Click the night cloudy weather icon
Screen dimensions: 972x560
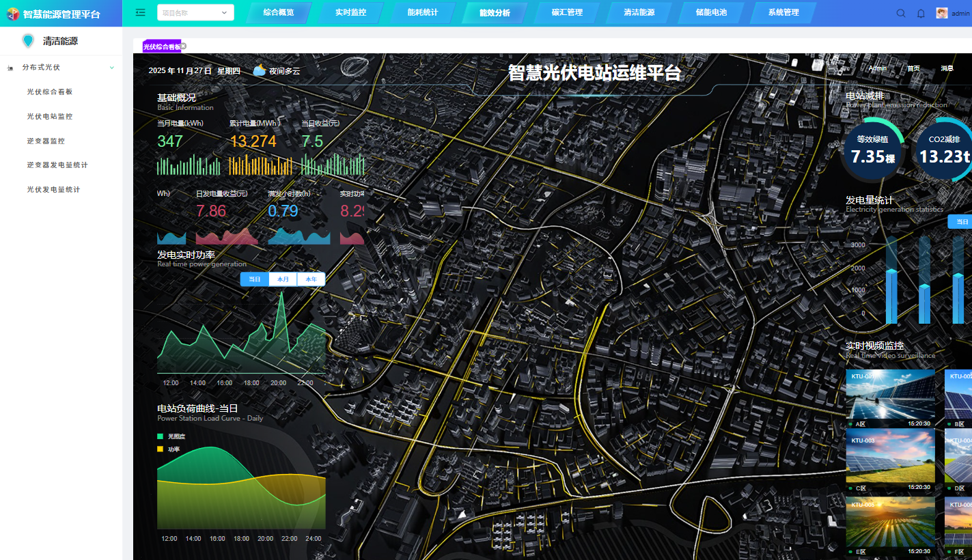[x=260, y=70]
